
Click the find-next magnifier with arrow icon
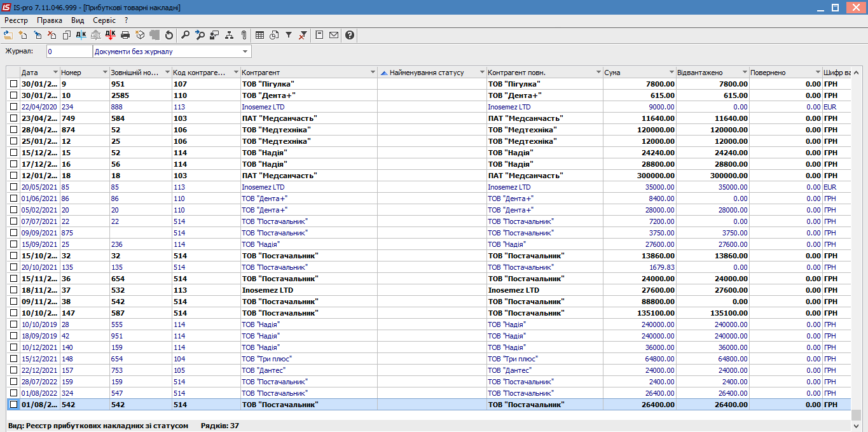200,35
